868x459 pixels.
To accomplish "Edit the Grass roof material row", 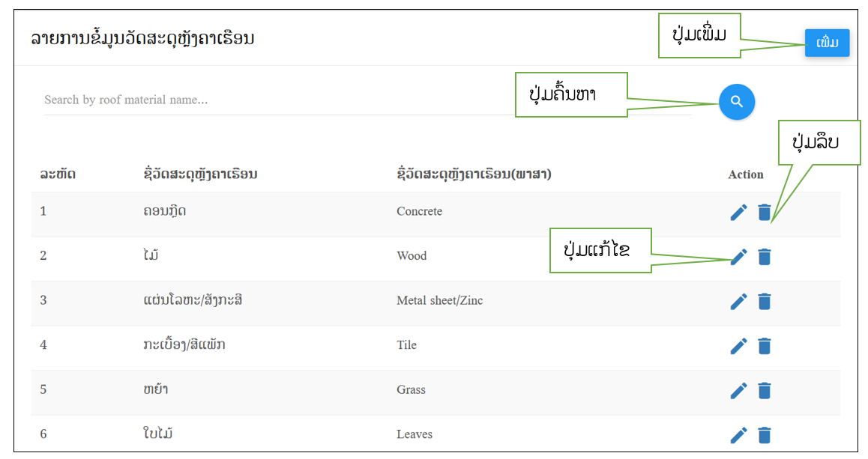I will coord(738,390).
